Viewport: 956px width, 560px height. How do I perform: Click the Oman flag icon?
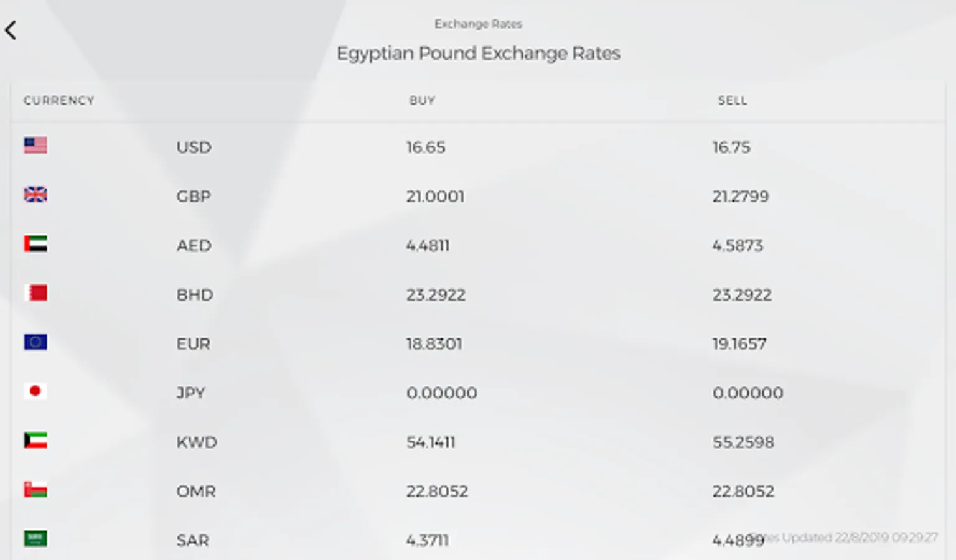click(x=35, y=489)
